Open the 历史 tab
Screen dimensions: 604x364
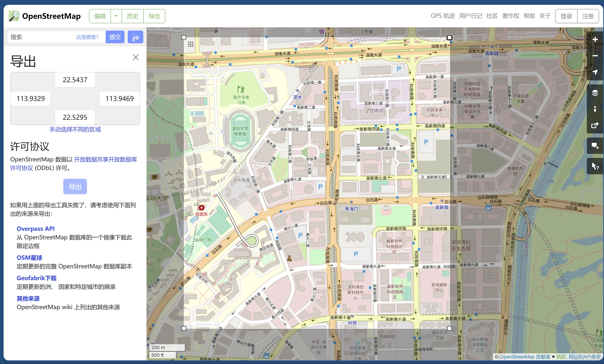[132, 16]
